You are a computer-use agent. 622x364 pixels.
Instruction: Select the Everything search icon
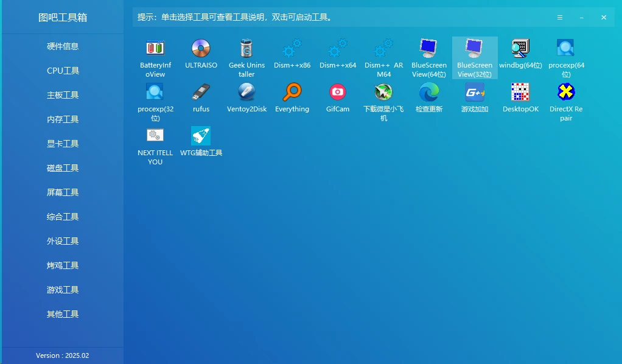pos(292,93)
